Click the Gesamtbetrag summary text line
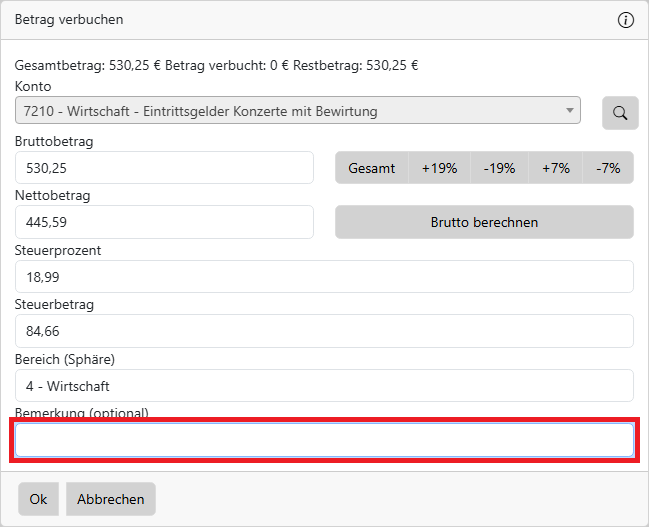Screen dimensions: 649x527 tap(216, 66)
